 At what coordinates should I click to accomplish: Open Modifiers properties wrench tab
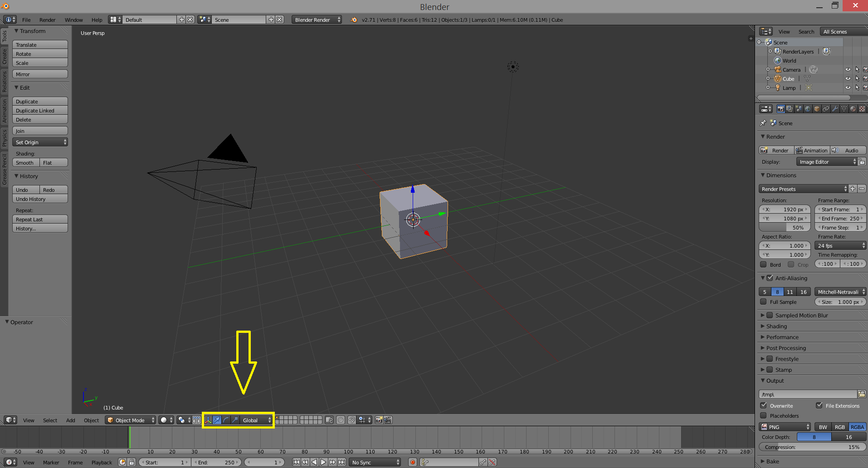coord(835,109)
